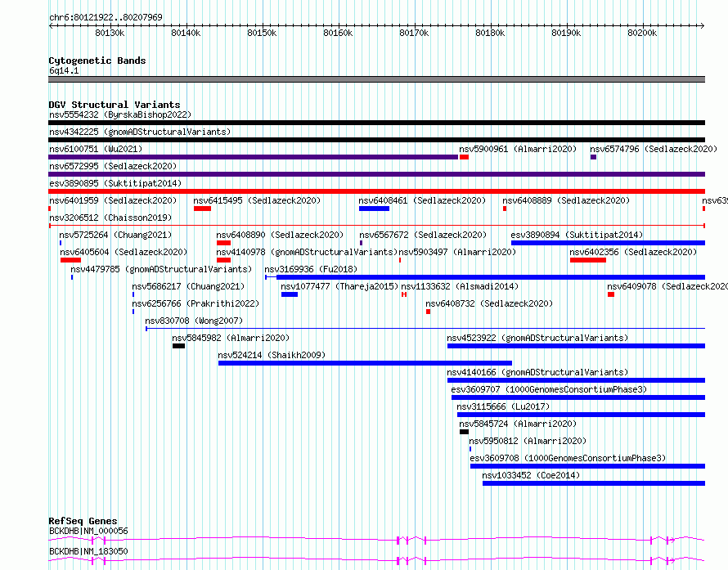Click nsv524214 (Shaikh2009) label
Viewport: 728px width, 570px height.
coord(272,355)
